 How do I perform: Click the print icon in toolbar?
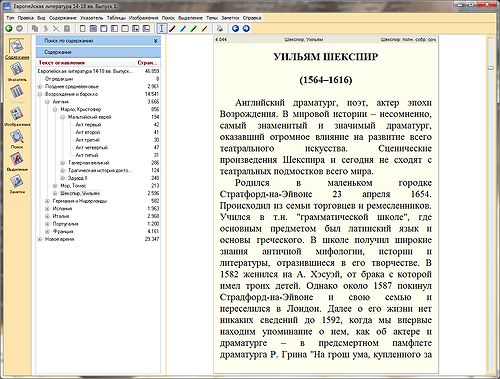tap(220, 29)
